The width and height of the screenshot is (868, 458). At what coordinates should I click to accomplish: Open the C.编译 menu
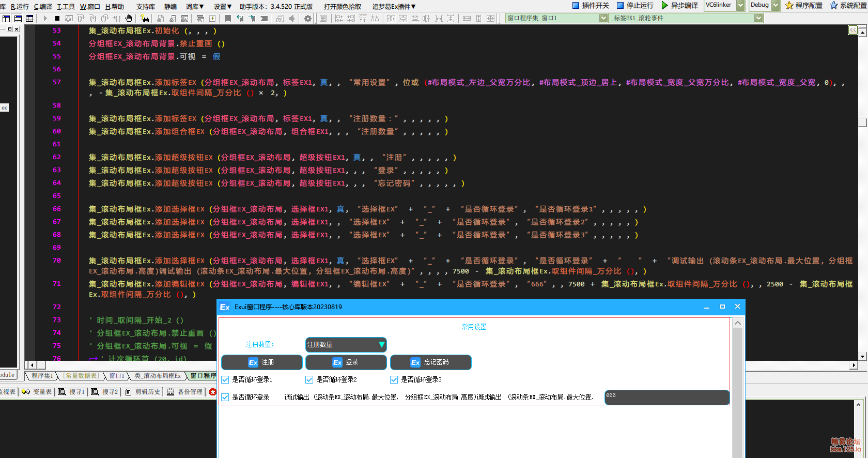[43, 7]
